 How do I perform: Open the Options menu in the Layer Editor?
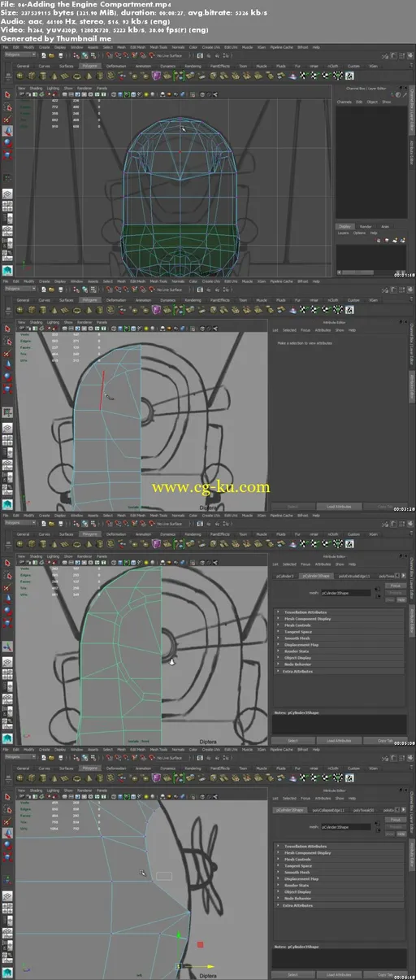[x=361, y=233]
